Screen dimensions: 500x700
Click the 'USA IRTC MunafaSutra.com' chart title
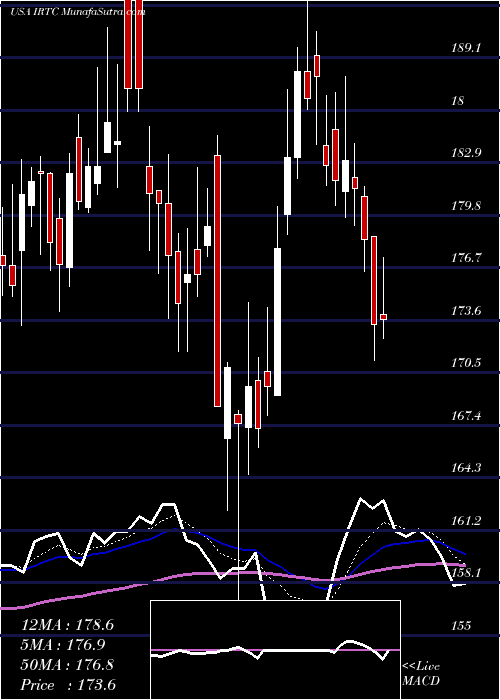78,11
